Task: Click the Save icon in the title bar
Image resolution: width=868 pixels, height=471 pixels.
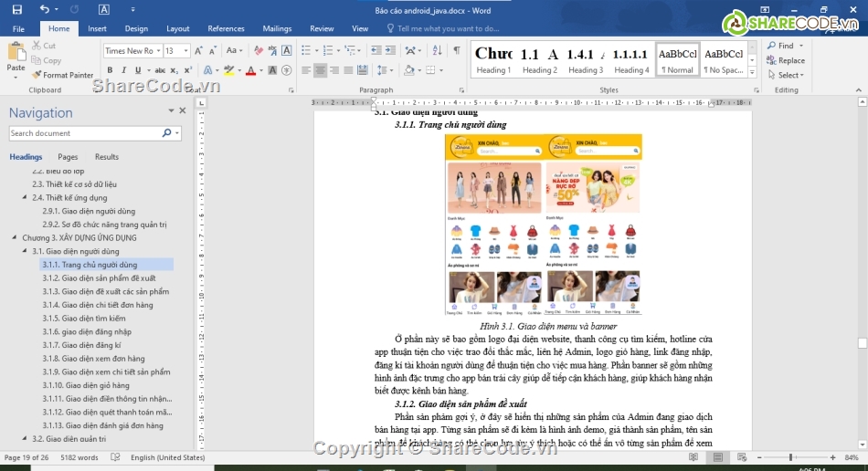Action: [17, 10]
